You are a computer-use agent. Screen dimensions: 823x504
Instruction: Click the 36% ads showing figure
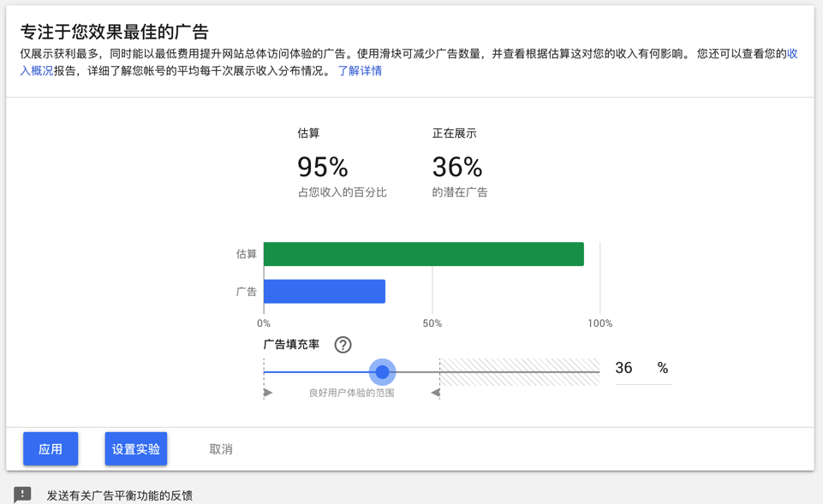coord(457,167)
